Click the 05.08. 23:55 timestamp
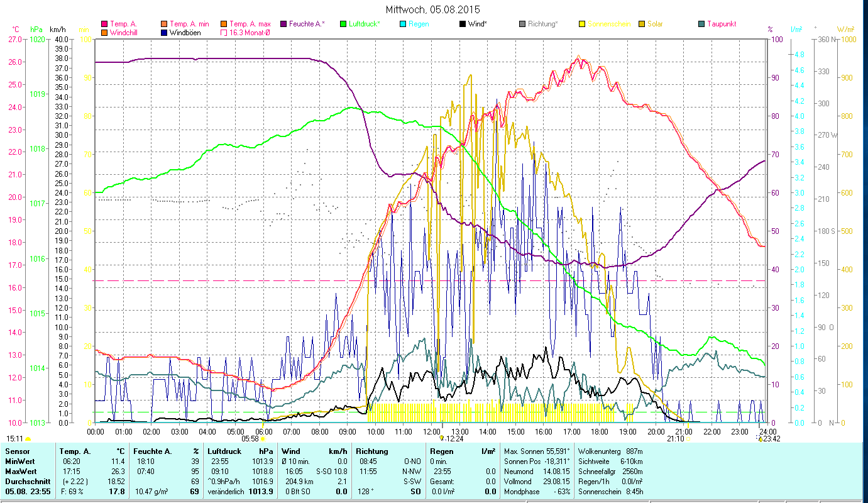The height and width of the screenshot is (503, 868). (28, 492)
